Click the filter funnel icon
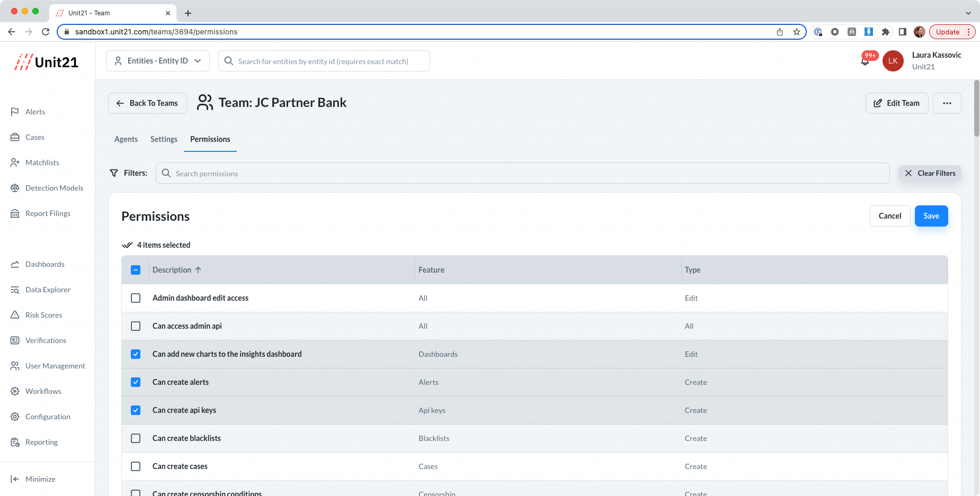 pos(114,173)
